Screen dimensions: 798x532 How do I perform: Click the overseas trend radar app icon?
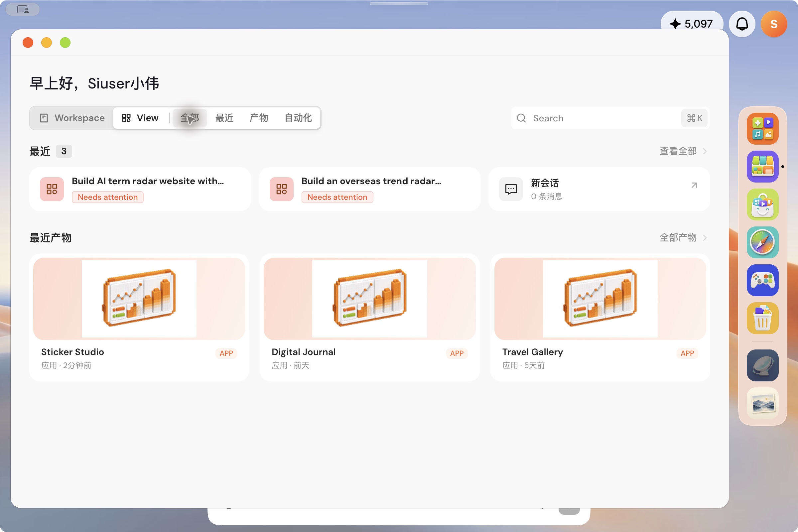(282, 189)
